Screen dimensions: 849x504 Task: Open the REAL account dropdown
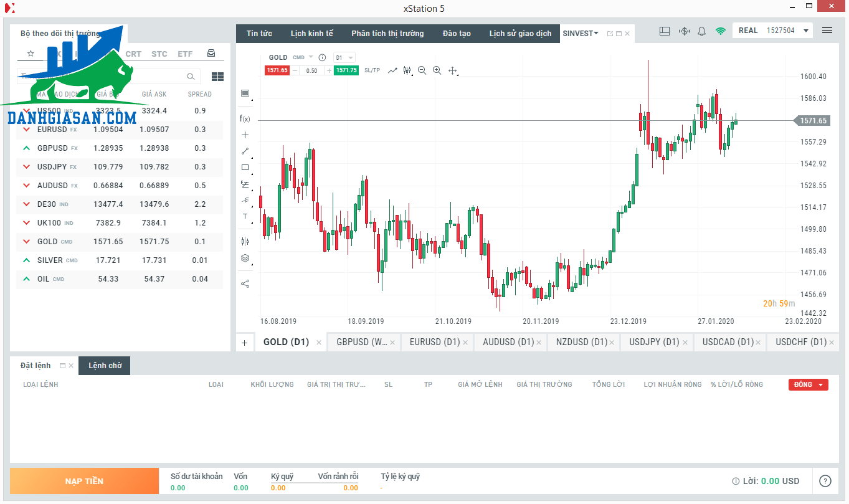[772, 31]
